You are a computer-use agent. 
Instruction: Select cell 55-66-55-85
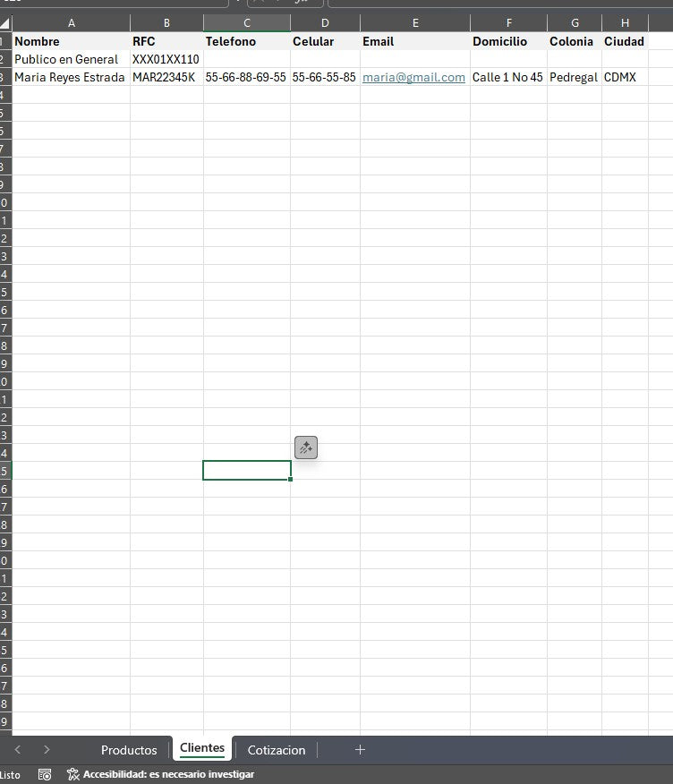325,78
